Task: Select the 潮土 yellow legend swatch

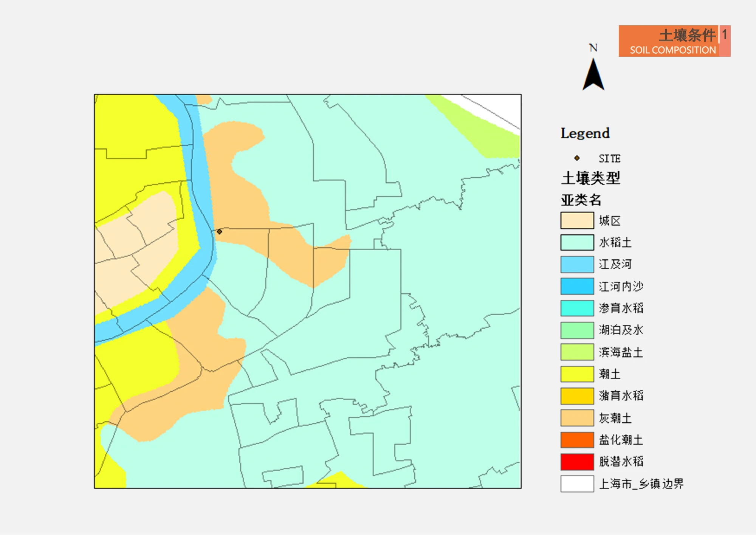Action: 577,374
